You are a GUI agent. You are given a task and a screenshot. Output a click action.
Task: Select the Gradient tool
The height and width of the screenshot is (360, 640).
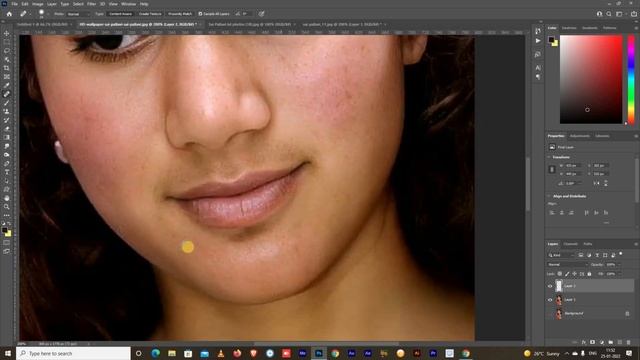click(x=7, y=138)
